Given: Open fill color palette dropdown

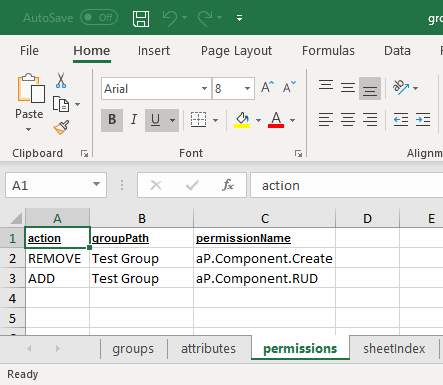Looking at the screenshot, I should [x=258, y=120].
